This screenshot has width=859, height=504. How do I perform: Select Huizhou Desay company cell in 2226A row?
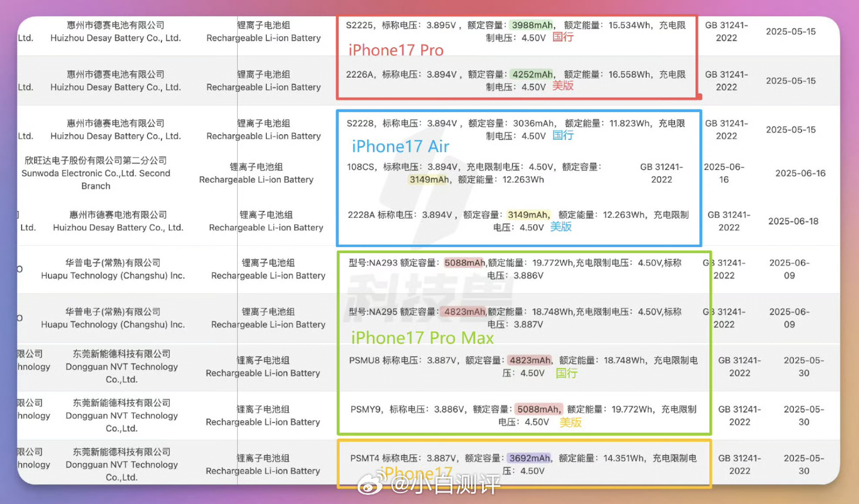coord(116,80)
